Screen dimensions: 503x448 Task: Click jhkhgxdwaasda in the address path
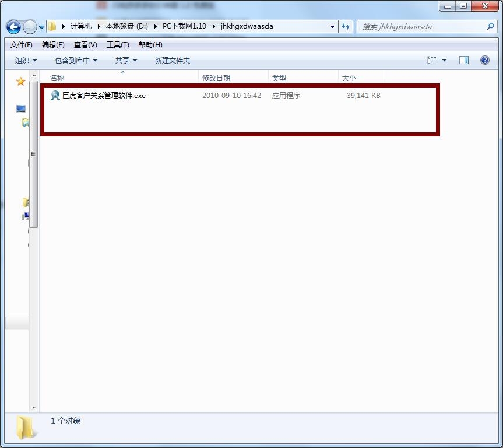(247, 26)
